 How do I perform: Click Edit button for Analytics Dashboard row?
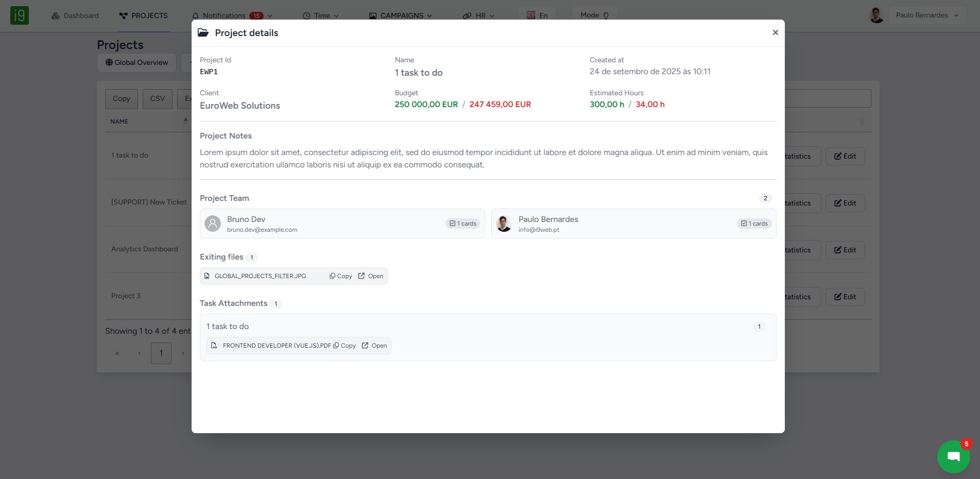pyautogui.click(x=845, y=250)
